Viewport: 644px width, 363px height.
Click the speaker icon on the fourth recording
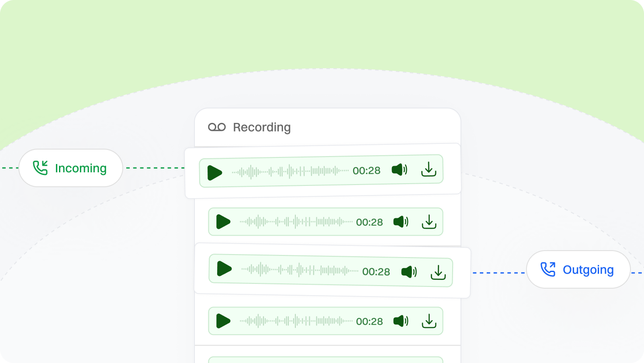coord(401,321)
